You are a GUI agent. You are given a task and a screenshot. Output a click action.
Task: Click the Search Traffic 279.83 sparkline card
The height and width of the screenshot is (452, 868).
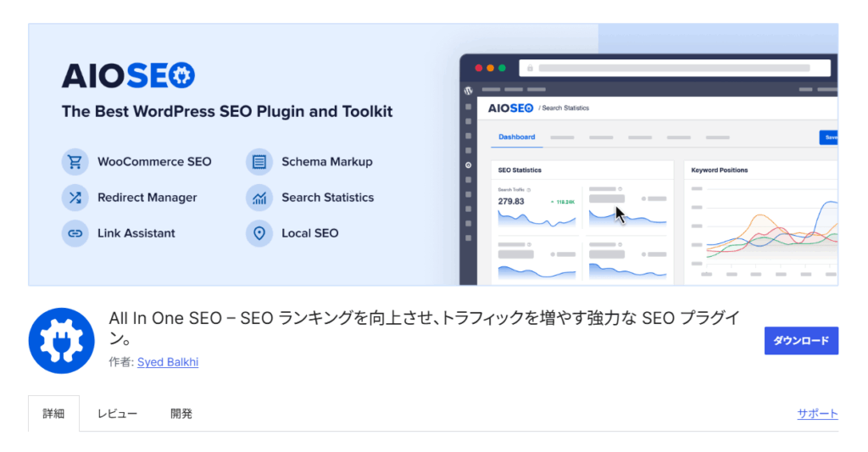[x=537, y=208]
